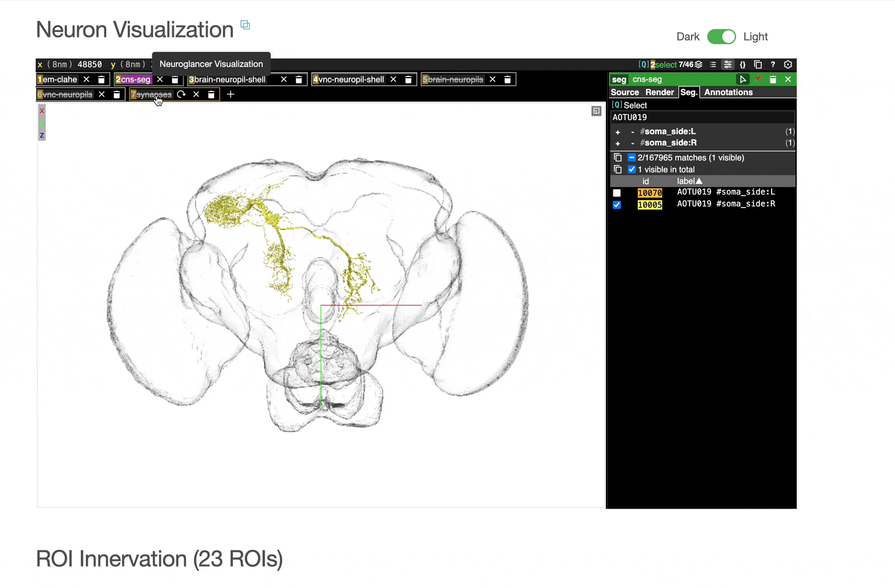Collapse the #soma_side:R group with the minus

pos(632,143)
